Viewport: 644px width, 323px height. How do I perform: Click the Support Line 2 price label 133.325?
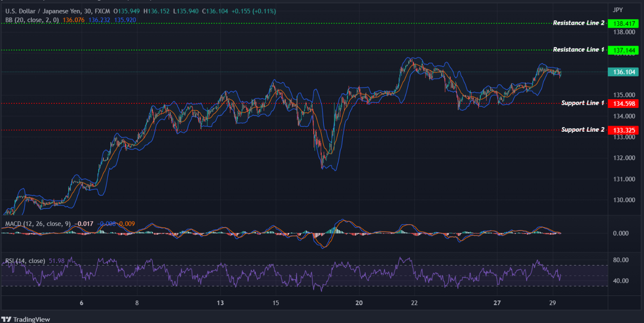624,130
